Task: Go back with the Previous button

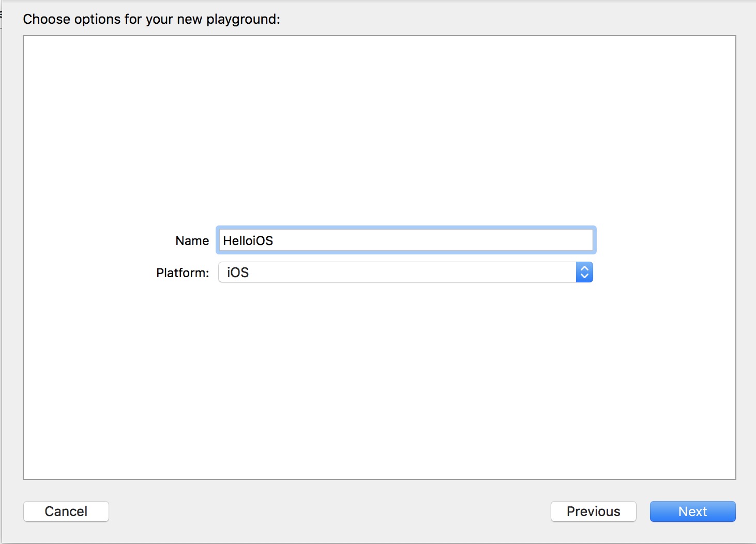Action: [x=593, y=511]
